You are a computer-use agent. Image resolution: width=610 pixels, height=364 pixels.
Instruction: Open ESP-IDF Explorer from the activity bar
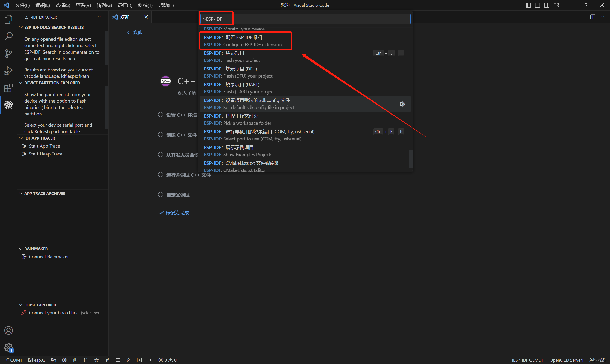click(9, 105)
